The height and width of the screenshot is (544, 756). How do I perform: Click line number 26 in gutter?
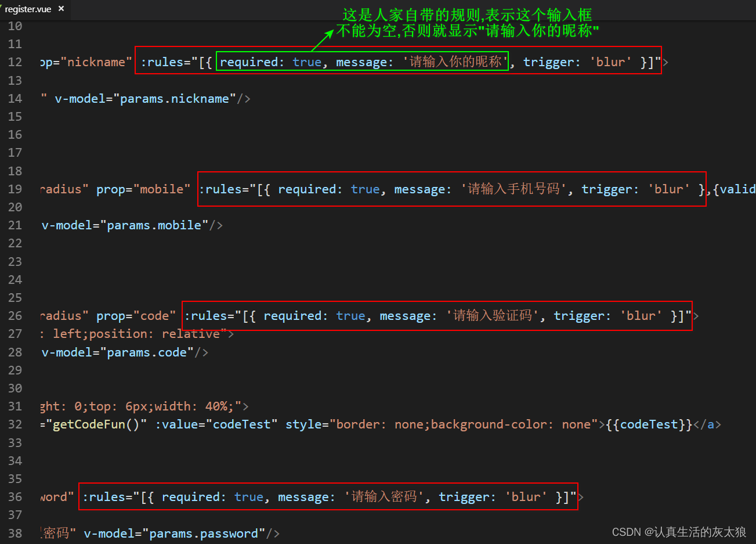click(x=15, y=316)
